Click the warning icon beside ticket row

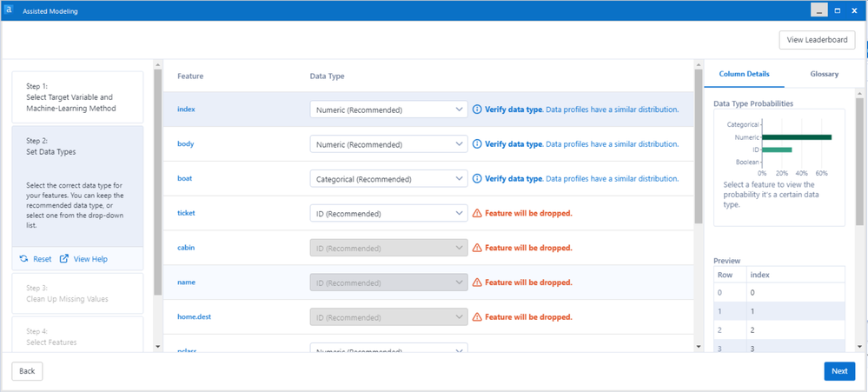point(477,213)
